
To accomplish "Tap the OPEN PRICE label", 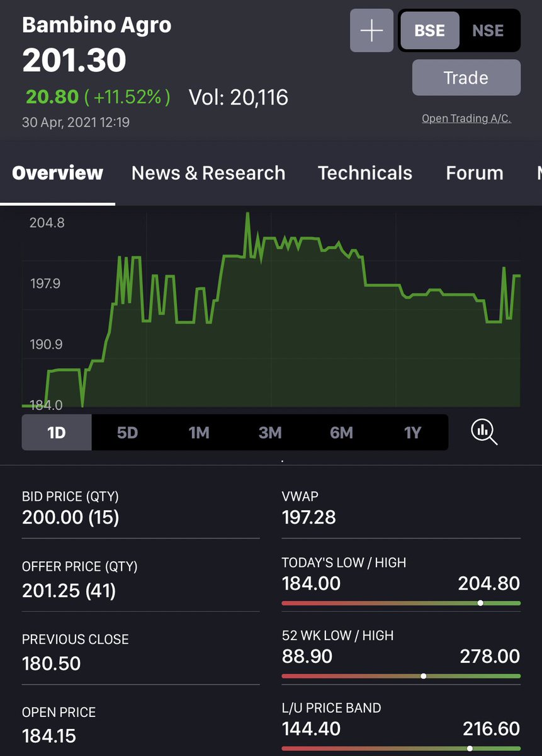I will (x=59, y=713).
